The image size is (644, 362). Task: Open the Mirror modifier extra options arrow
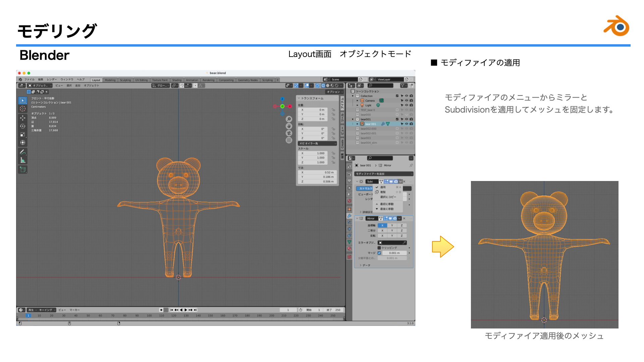pos(399,219)
